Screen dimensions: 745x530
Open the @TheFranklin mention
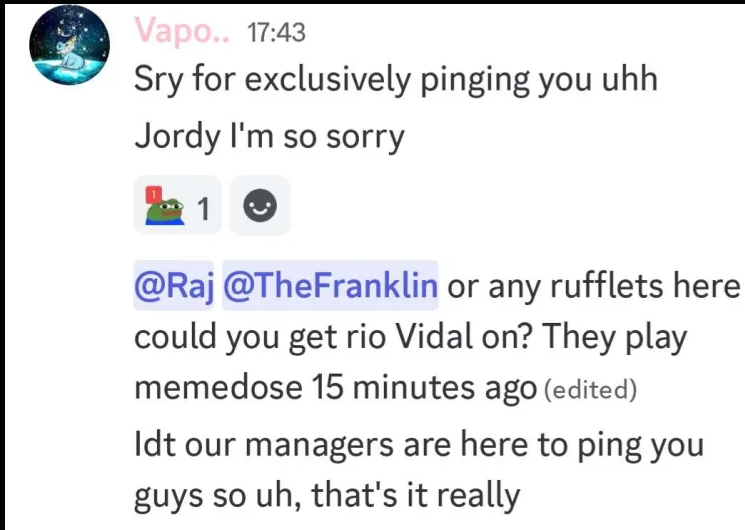[x=330, y=286]
